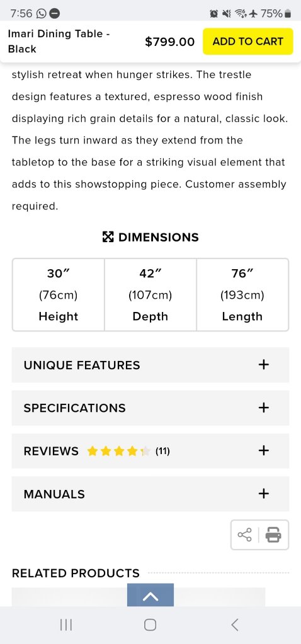Screen dimensions: 301x644
Task: Tap the printer icon
Action: pos(273,535)
